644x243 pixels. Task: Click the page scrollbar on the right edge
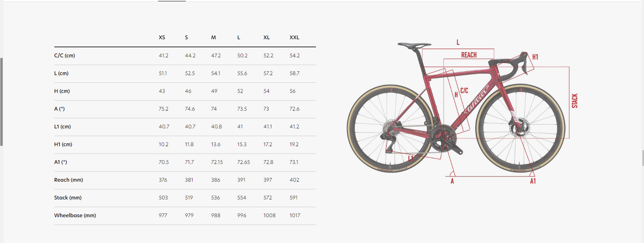[643, 158]
